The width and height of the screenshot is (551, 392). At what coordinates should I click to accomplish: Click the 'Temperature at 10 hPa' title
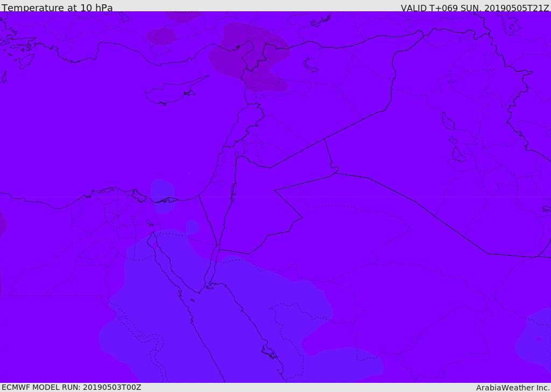click(x=57, y=8)
